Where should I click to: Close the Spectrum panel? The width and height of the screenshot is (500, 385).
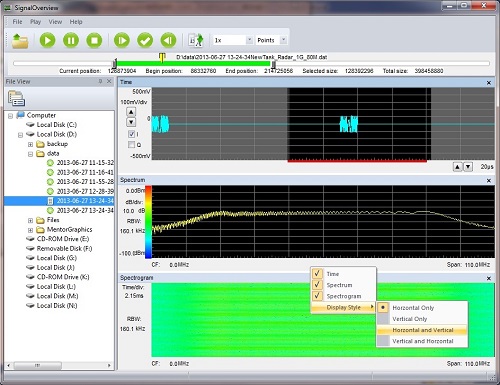(x=489, y=181)
